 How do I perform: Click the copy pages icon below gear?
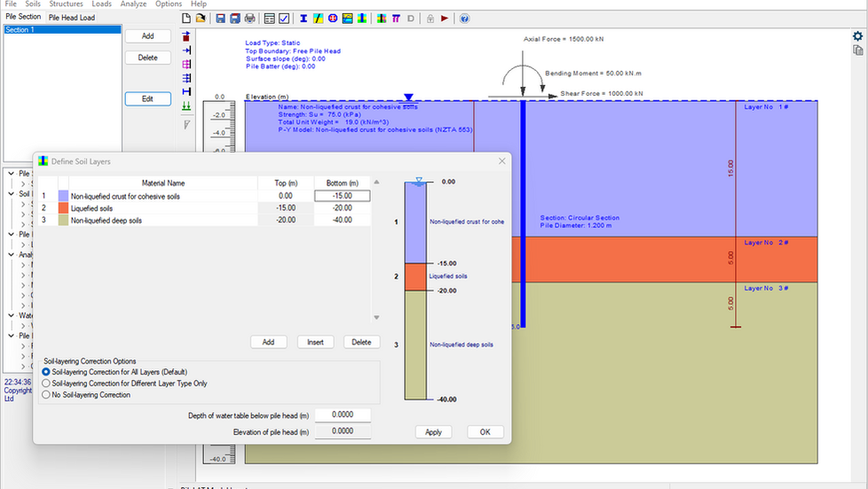(857, 51)
